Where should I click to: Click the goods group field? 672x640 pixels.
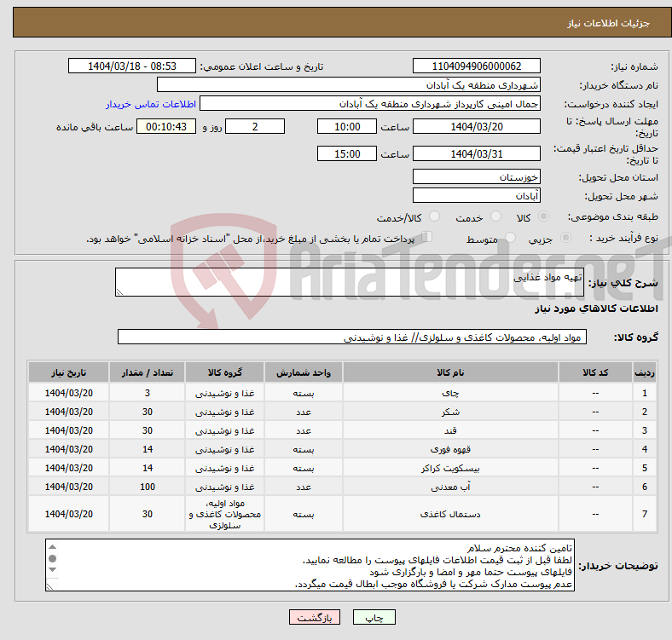[352, 337]
